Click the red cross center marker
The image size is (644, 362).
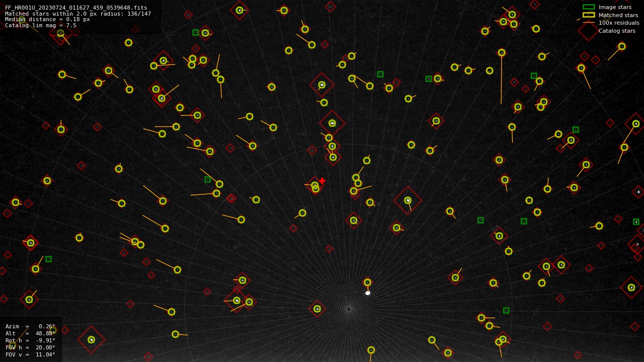tap(322, 181)
